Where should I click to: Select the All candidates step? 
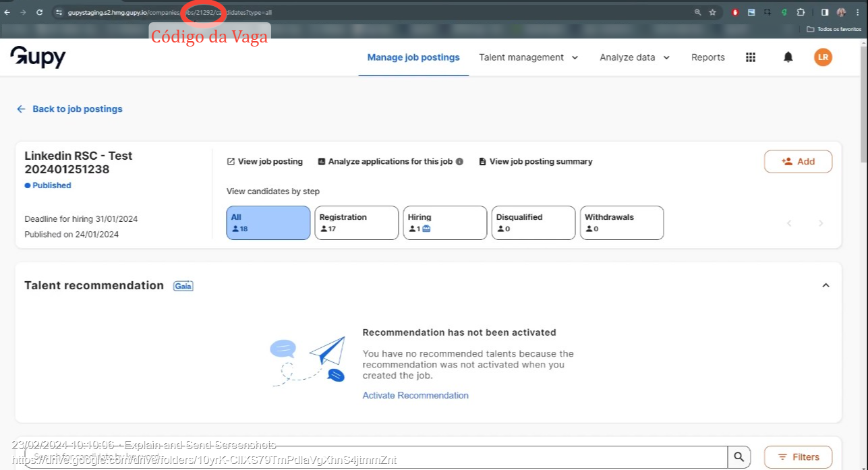point(268,223)
